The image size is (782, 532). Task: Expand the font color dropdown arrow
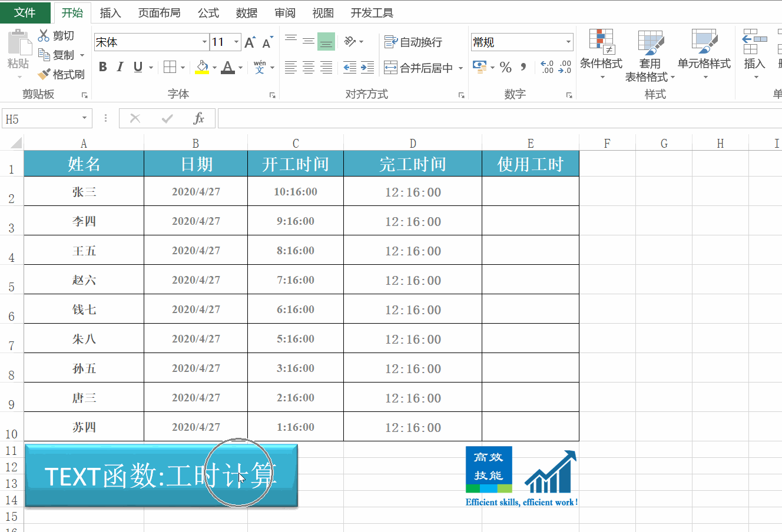pyautogui.click(x=241, y=68)
